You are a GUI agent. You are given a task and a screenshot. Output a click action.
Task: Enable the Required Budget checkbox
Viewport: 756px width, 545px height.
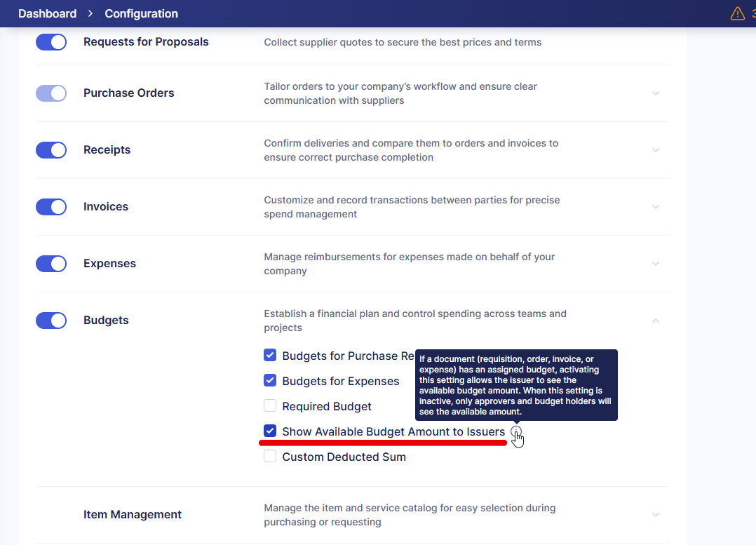(270, 406)
